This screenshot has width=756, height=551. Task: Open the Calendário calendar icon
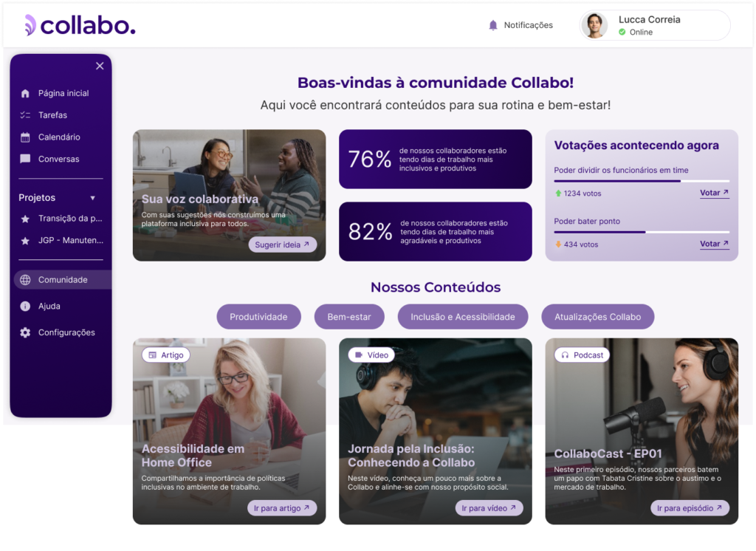25,137
